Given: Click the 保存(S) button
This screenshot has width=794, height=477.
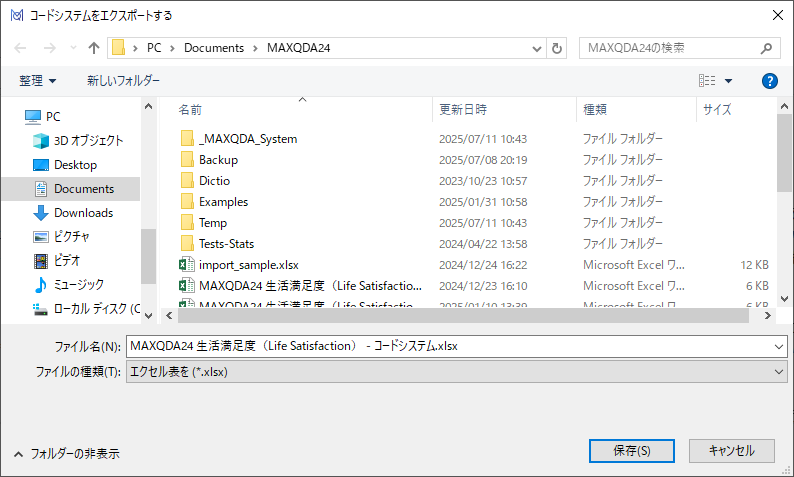Looking at the screenshot, I should 631,451.
